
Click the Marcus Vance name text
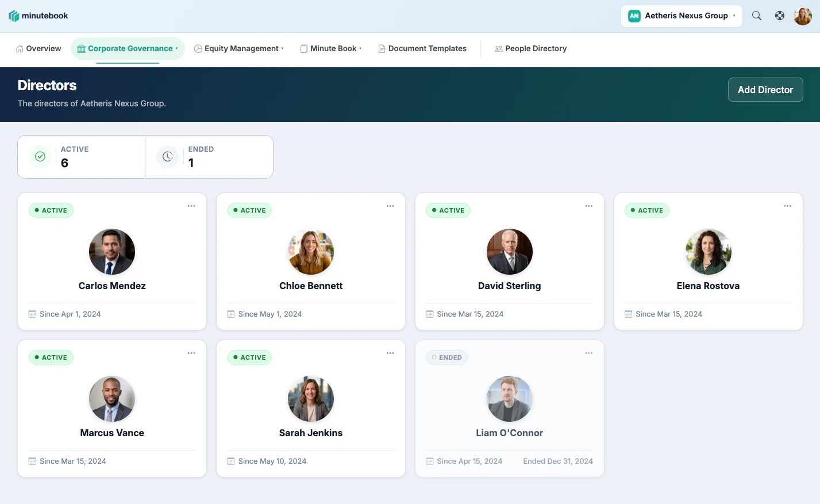[112, 433]
